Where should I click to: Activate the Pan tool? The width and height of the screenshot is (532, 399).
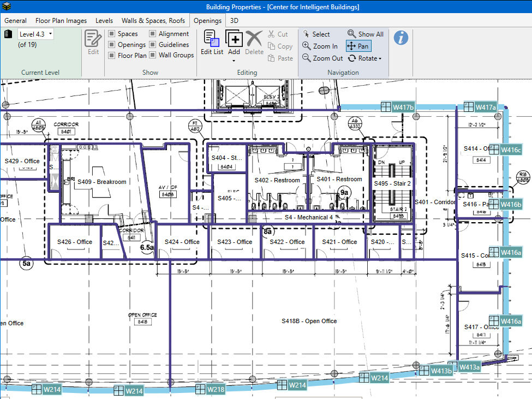coord(358,46)
